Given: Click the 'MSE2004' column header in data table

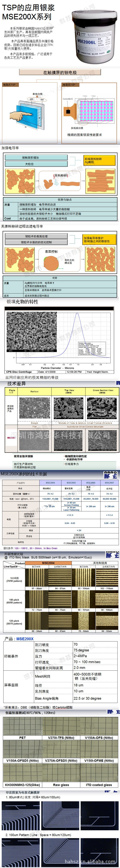Looking at the screenshot, I should coord(50,482).
